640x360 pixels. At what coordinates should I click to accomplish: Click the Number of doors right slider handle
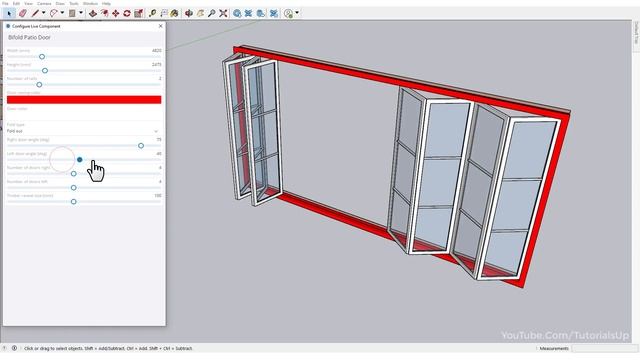coord(73,174)
